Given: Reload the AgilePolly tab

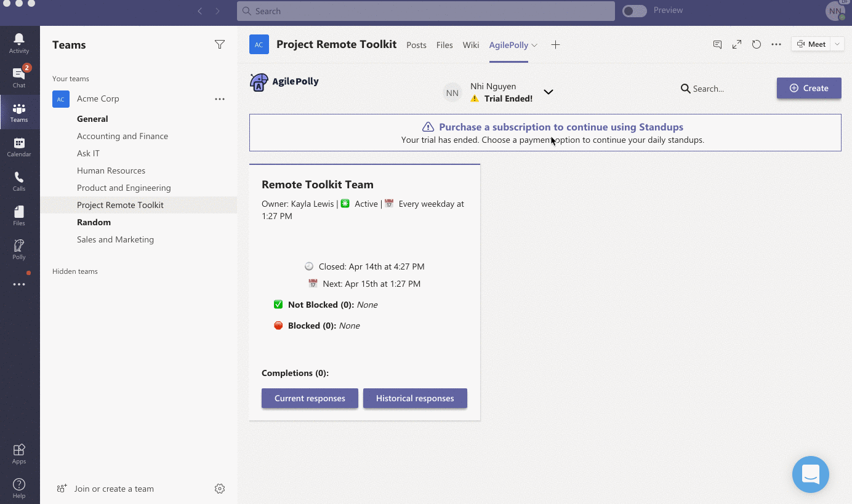Looking at the screenshot, I should click(x=757, y=44).
